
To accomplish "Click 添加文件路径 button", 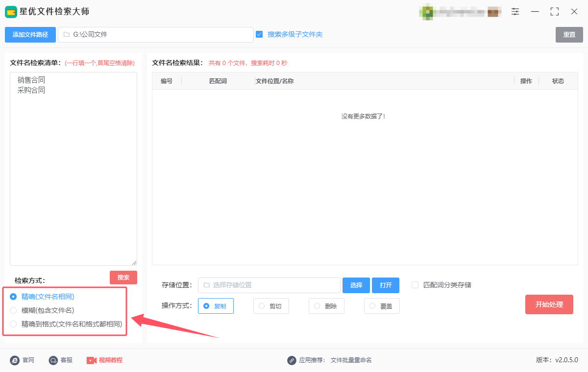I will pos(30,35).
